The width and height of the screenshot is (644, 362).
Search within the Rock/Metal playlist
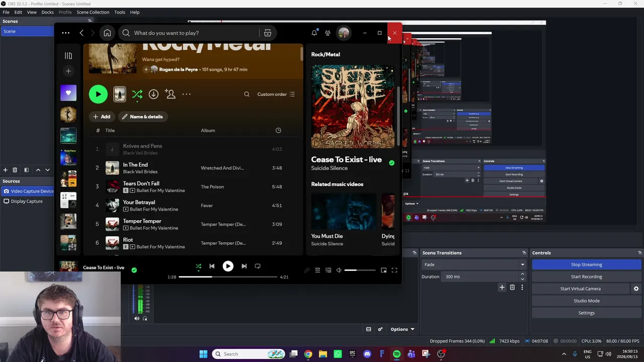247,94
